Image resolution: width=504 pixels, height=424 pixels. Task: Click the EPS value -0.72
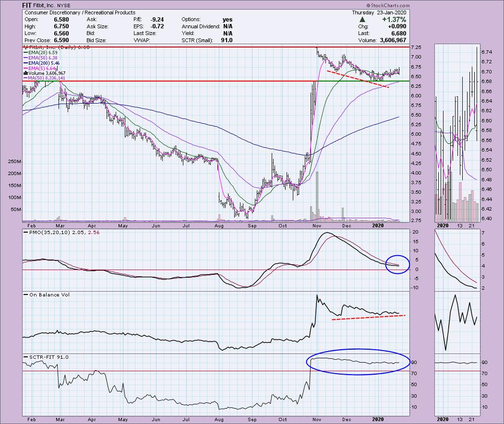click(x=157, y=26)
